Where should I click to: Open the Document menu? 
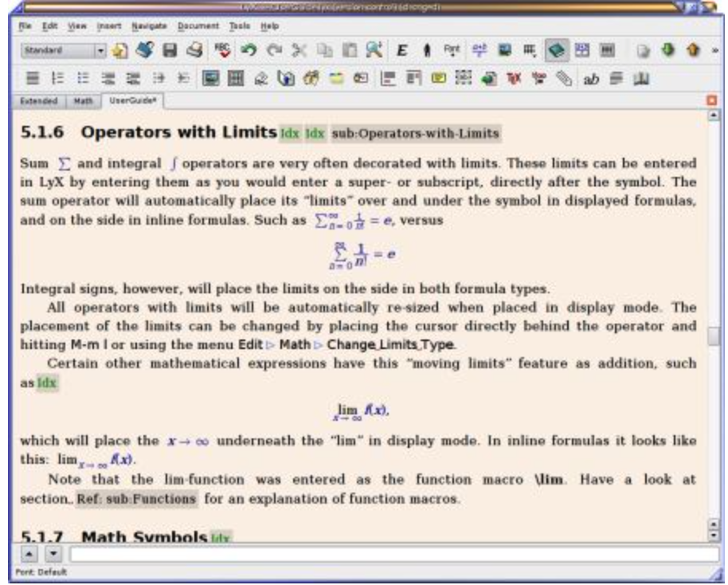coord(198,26)
